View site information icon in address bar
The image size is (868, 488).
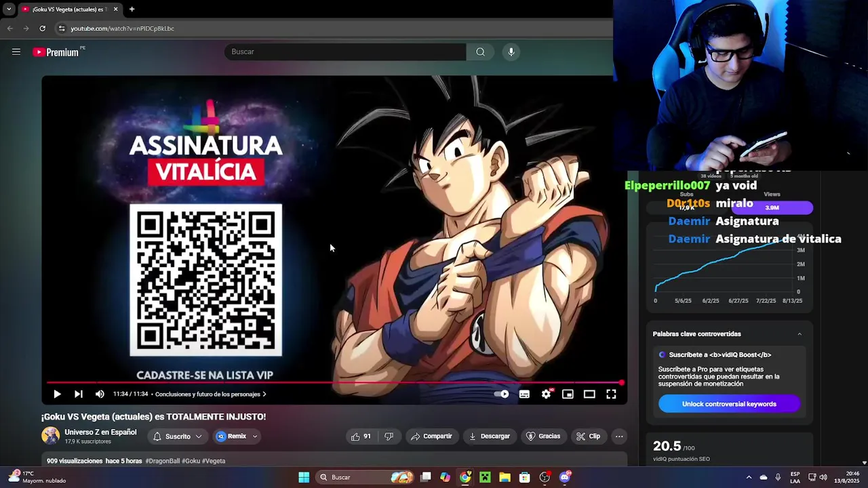point(62,28)
